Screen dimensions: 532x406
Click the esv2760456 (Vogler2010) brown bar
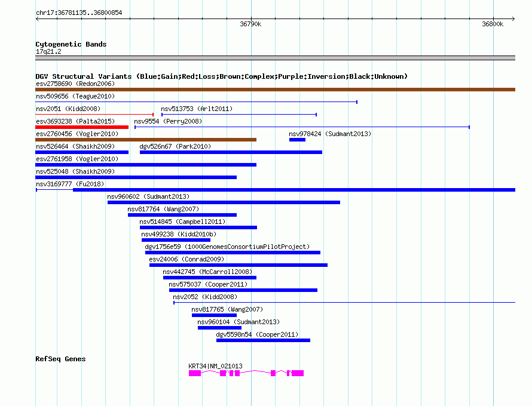tap(146, 140)
